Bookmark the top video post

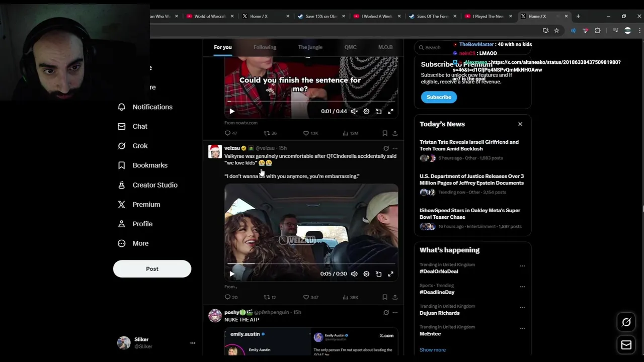point(385,133)
